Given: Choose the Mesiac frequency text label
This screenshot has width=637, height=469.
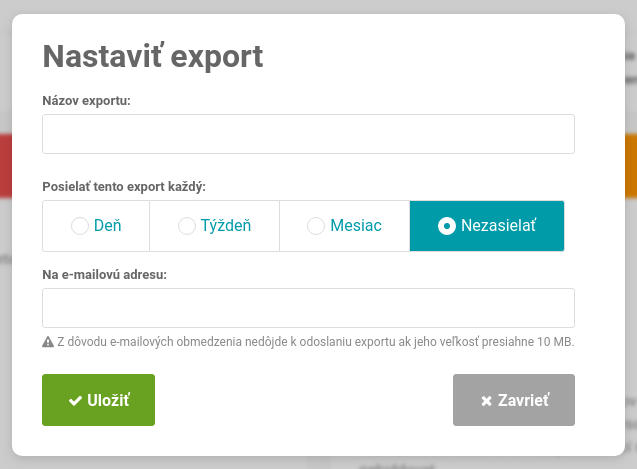Looking at the screenshot, I should coord(356,226).
